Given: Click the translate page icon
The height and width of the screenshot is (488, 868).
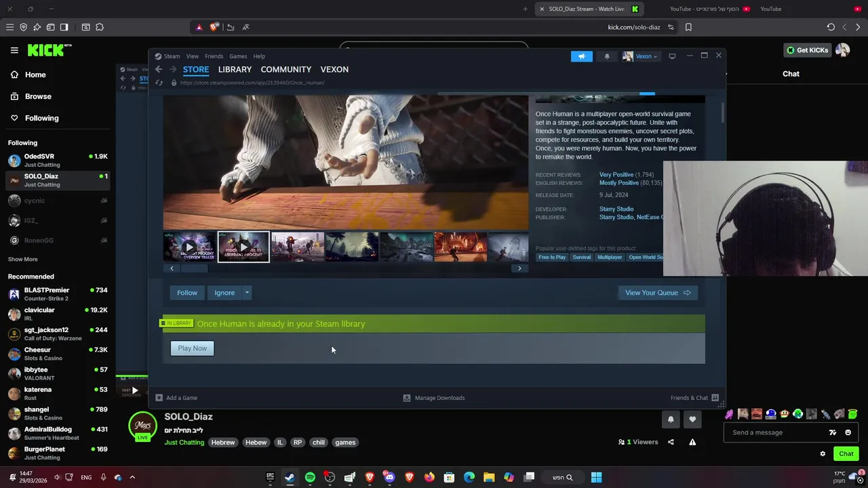Looking at the screenshot, I should coord(245,27).
